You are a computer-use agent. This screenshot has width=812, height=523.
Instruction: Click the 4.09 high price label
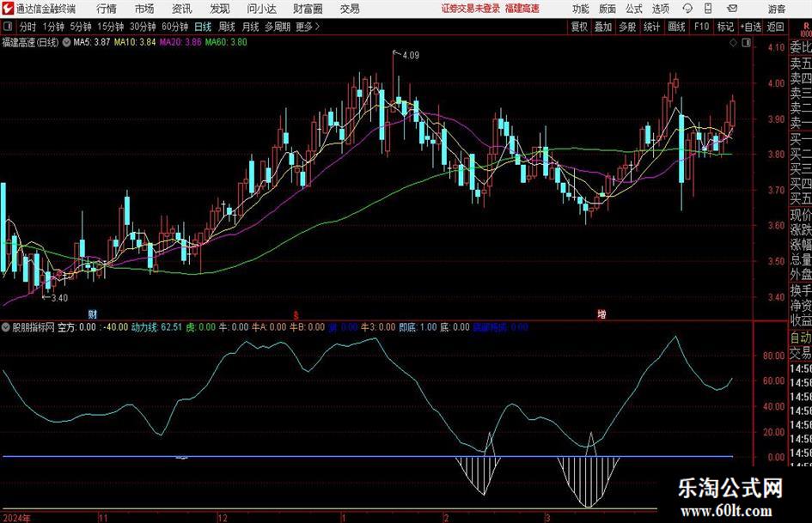[411, 56]
